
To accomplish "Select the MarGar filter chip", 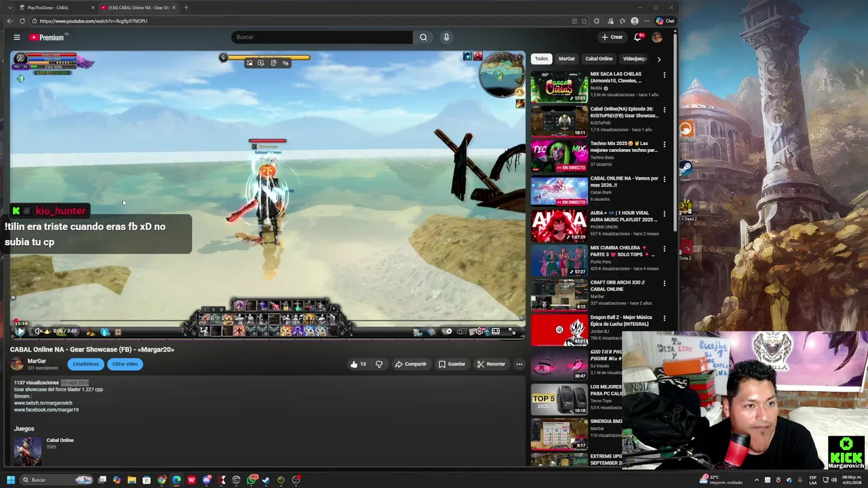I will [x=566, y=59].
